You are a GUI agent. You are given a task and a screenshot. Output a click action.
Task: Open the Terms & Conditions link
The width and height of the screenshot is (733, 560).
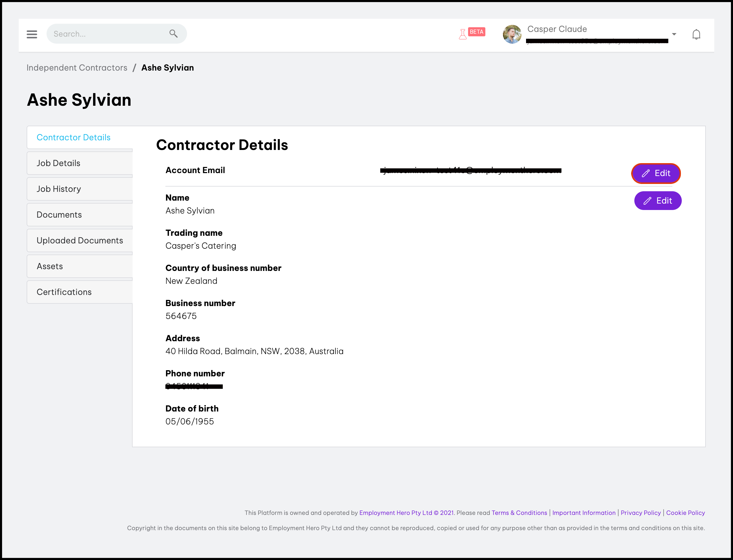pos(519,513)
